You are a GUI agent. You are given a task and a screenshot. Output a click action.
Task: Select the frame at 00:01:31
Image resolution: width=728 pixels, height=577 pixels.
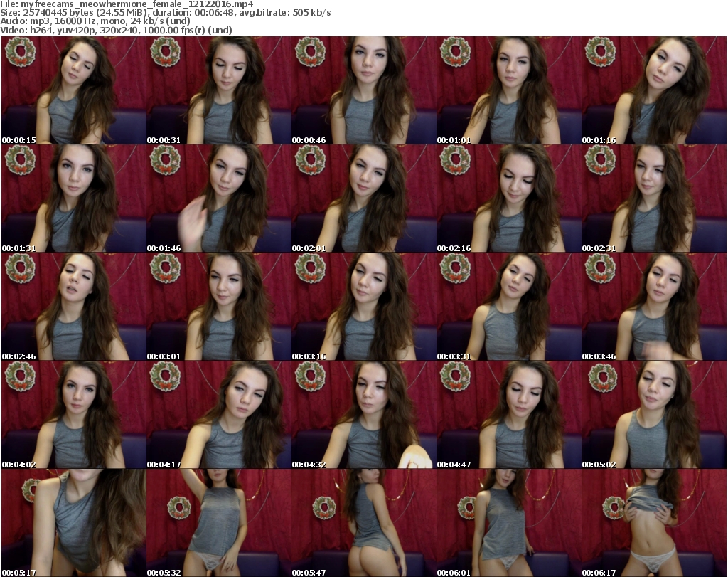click(x=74, y=198)
